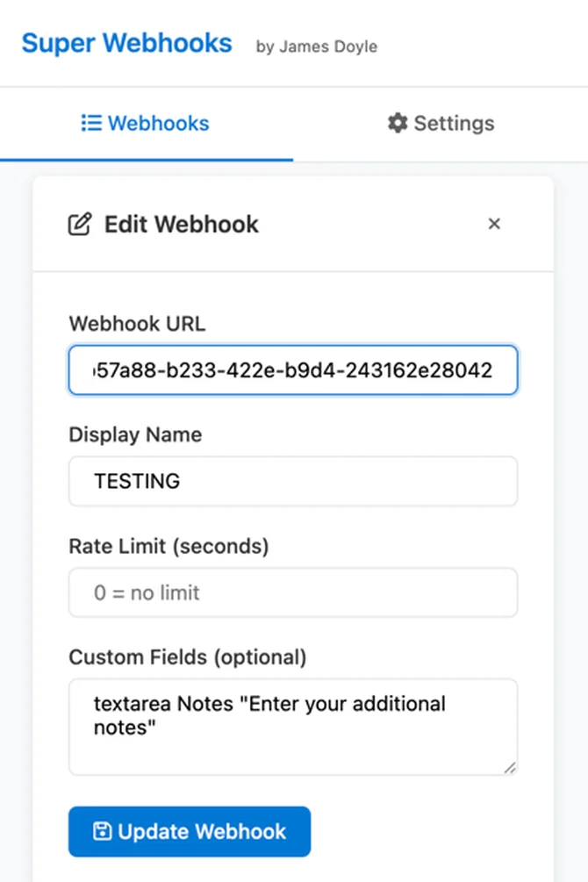Click the save icon inside Update Webhook button
Viewport: 588px width, 882px height.
[103, 831]
